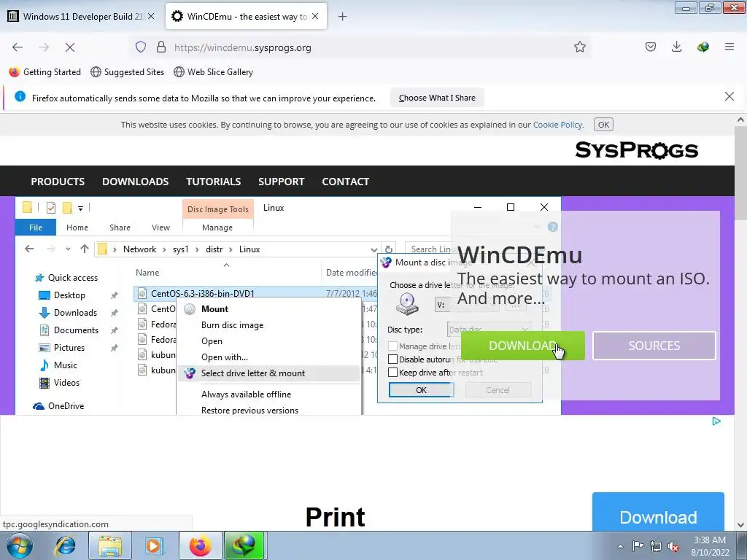Open Windows Explorer folder taskbar icon
This screenshot has height=560, width=747.
coord(110,545)
